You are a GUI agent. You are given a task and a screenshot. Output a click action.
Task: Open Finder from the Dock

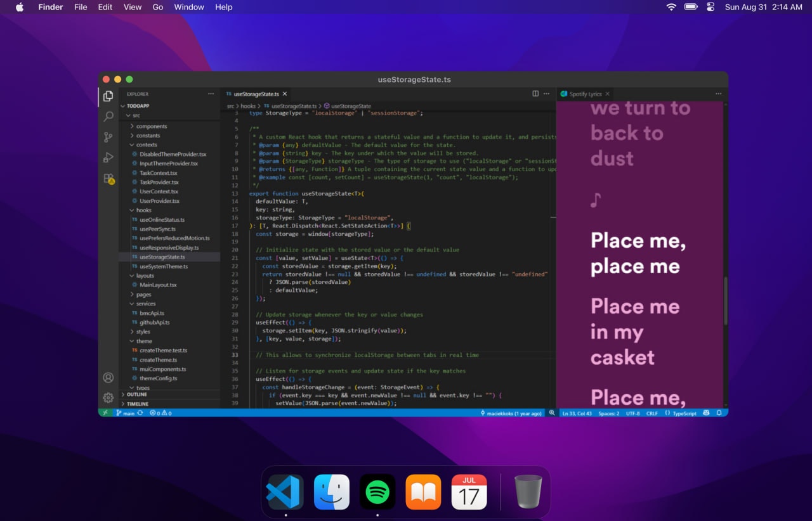pyautogui.click(x=332, y=492)
